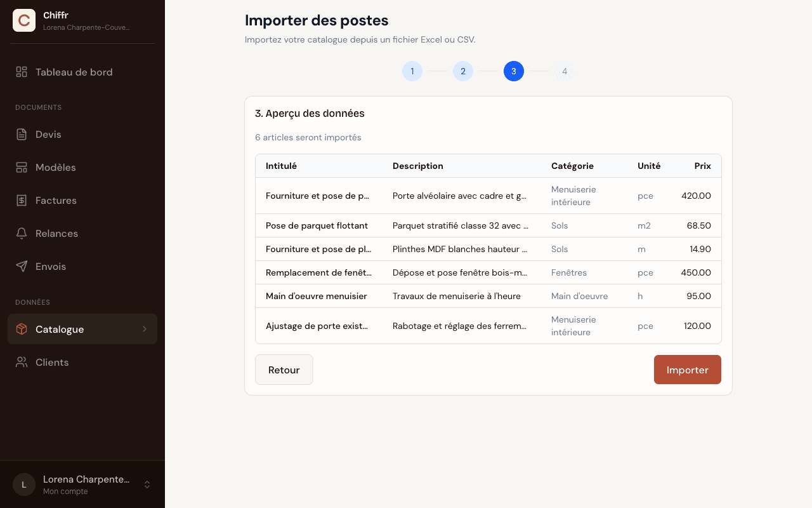Click 'Remplacement de fenêt…' title
This screenshot has width=812, height=508.
click(x=319, y=272)
